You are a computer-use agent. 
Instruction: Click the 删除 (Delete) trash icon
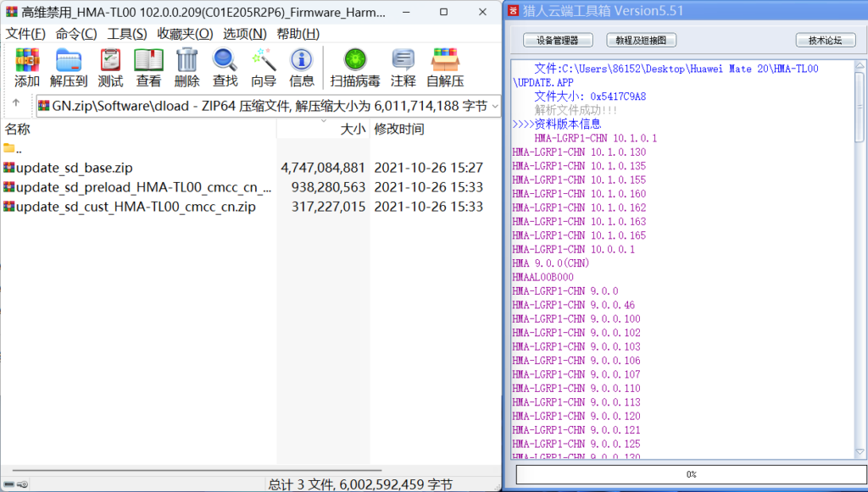186,60
